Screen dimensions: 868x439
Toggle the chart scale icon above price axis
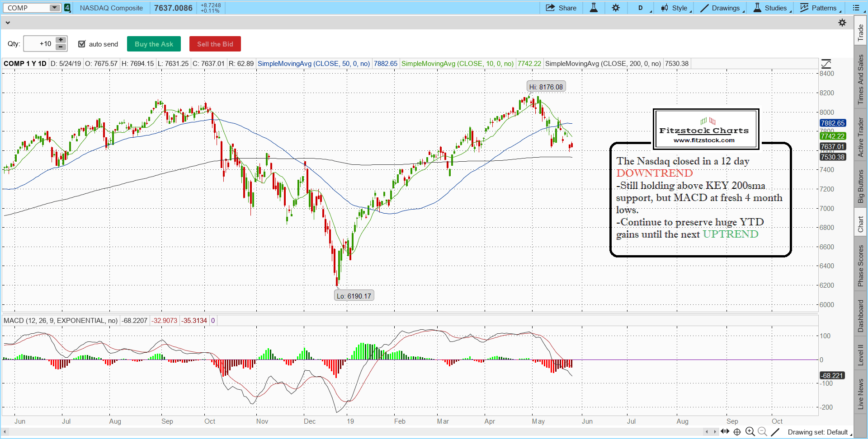click(826, 64)
